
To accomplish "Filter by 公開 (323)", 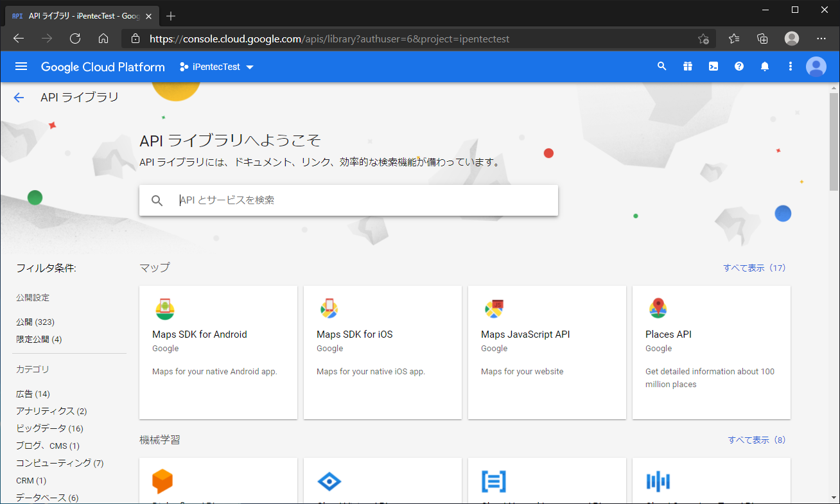I will 35,322.
